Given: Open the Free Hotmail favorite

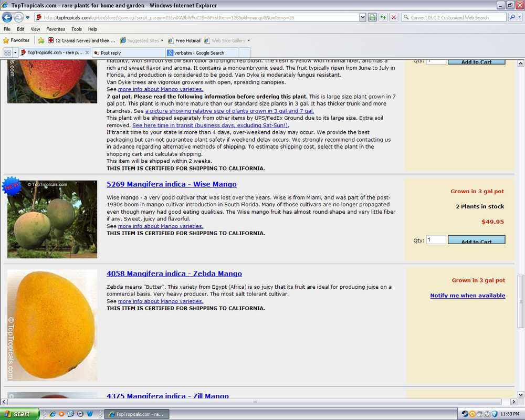Looking at the screenshot, I should (x=184, y=40).
